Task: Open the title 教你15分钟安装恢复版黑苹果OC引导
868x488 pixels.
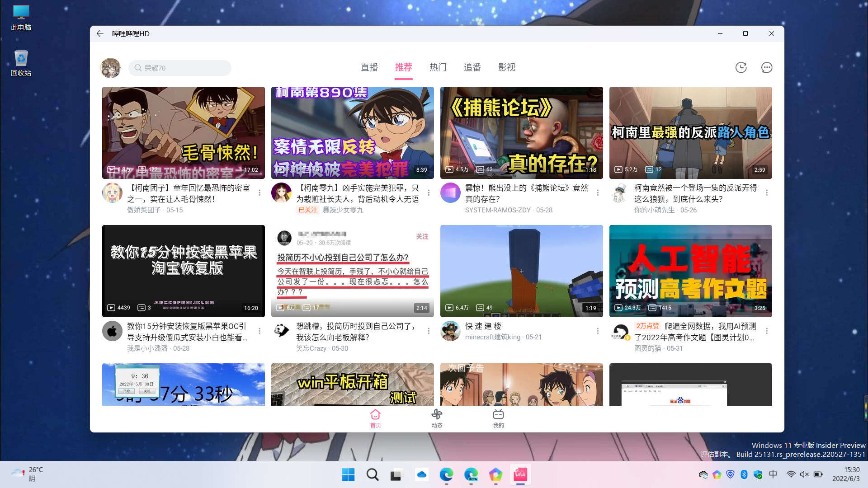Action: point(187,332)
